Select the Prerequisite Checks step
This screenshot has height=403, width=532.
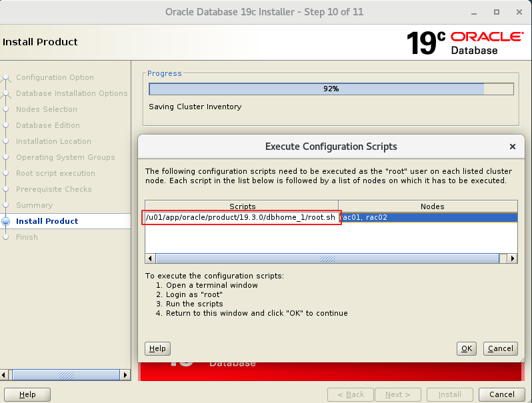[54, 189]
